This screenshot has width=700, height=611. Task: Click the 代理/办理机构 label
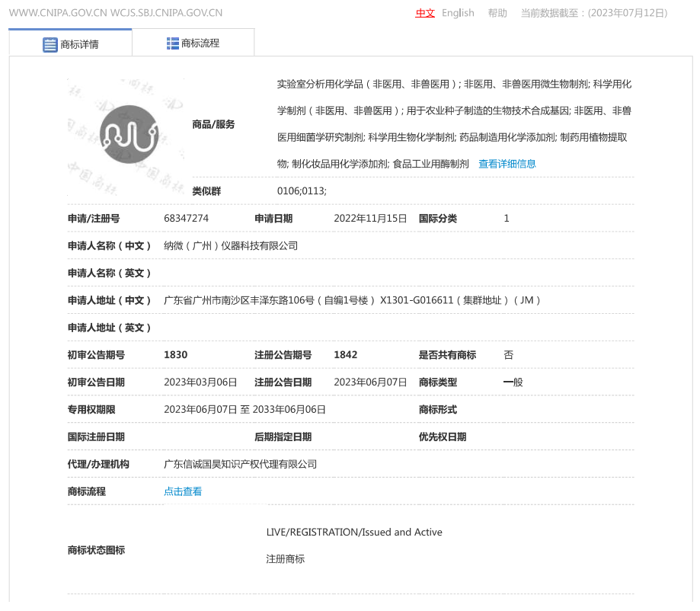coord(98,464)
